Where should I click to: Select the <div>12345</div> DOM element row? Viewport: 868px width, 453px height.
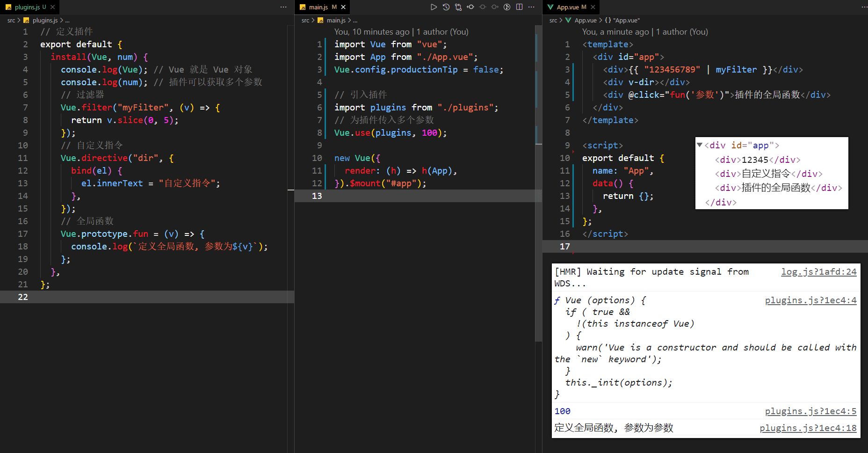pyautogui.click(x=757, y=160)
